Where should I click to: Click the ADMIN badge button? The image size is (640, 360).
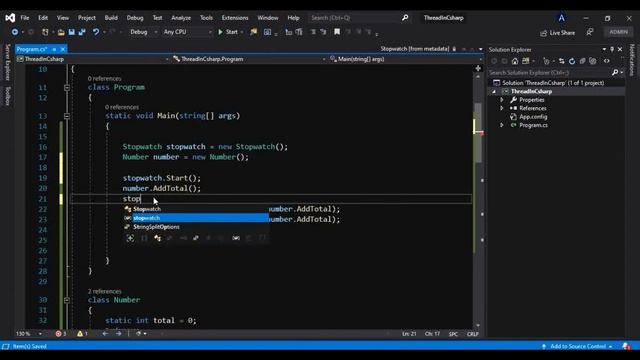click(618, 32)
